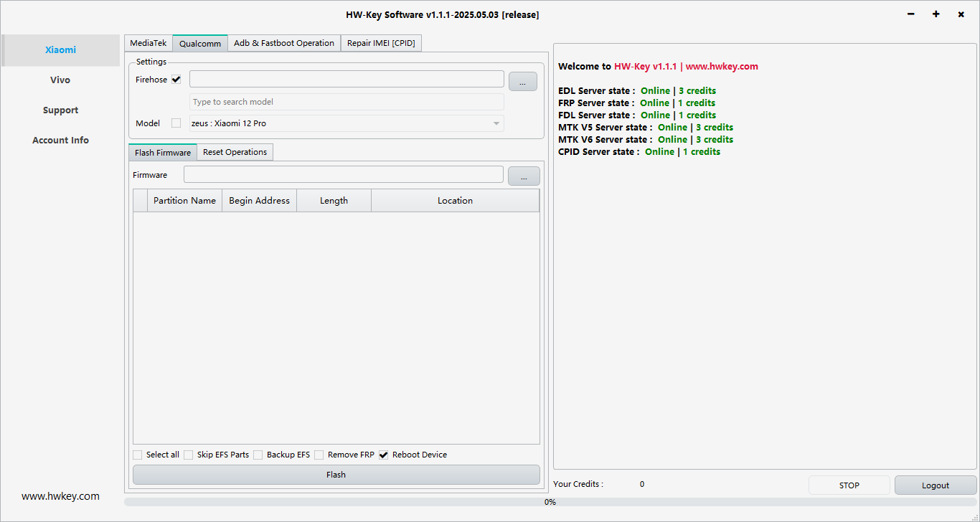Click the MTK V6 Server state line
The image size is (980, 522).
point(646,139)
